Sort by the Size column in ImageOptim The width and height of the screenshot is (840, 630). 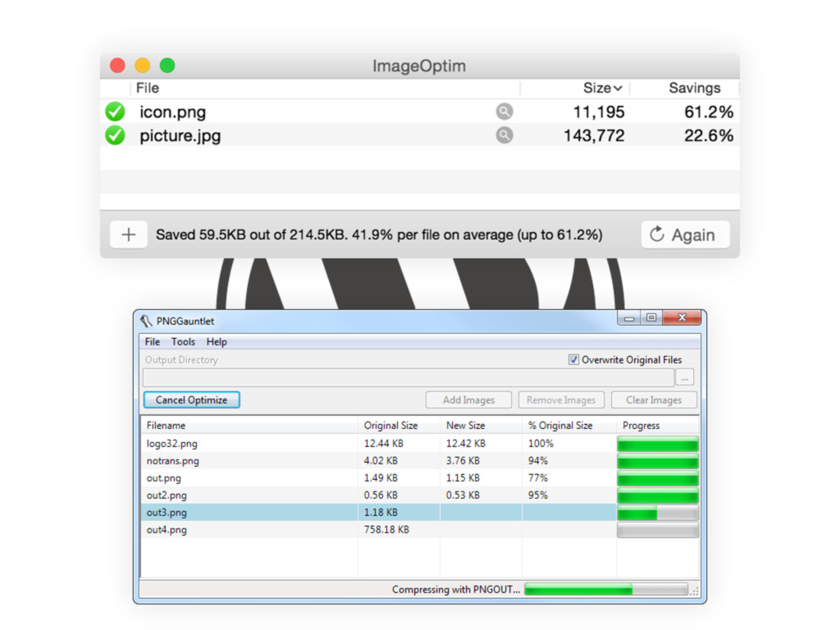coord(602,88)
